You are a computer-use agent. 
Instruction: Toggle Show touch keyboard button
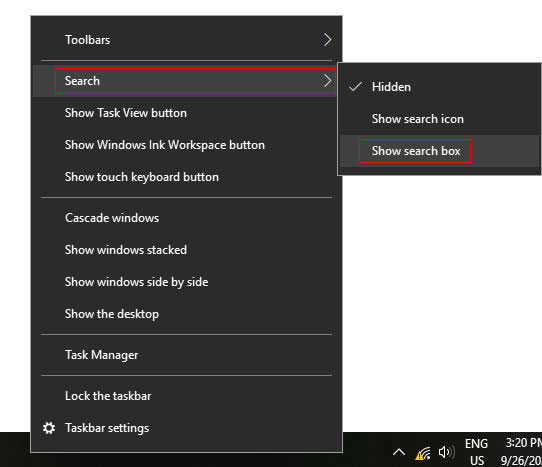(187, 177)
